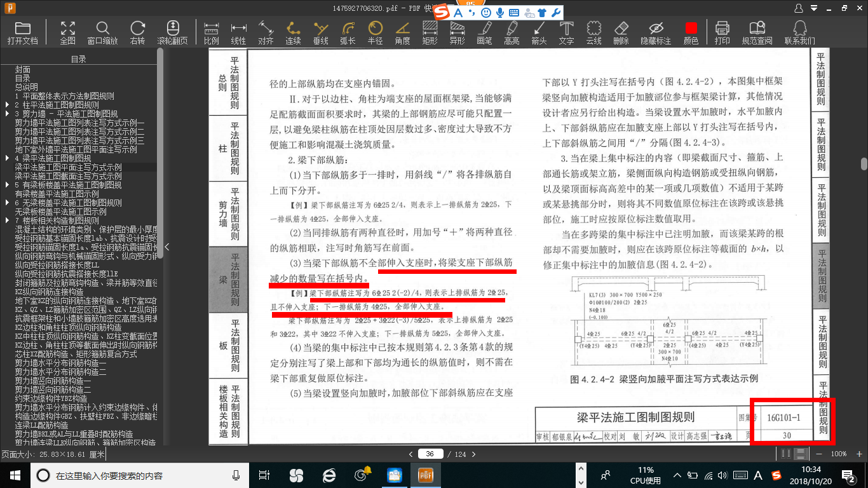Screen dimensions: 868x488
Task: Select the 弧长 arc length tool
Action: (x=348, y=32)
